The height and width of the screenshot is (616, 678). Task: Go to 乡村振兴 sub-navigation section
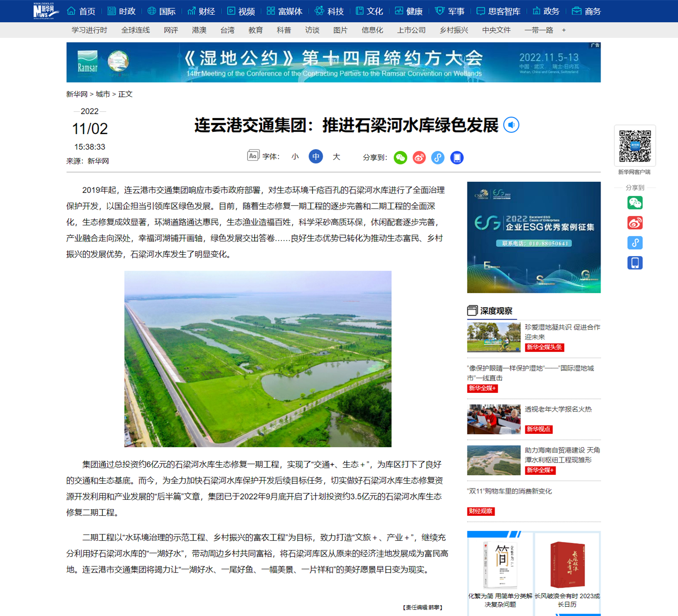[454, 30]
